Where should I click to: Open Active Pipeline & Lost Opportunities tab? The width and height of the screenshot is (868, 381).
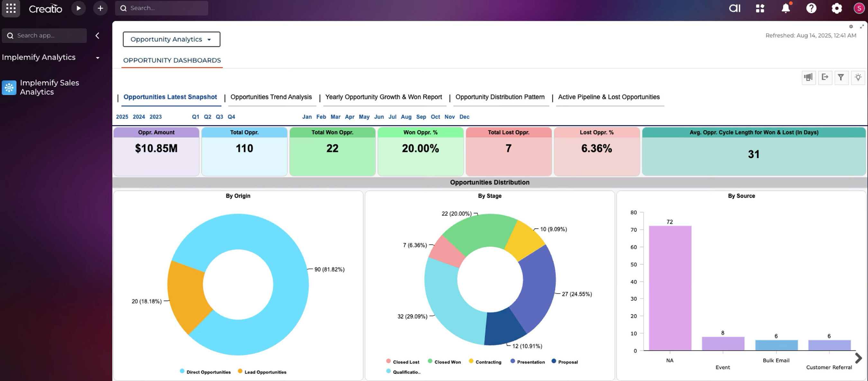pyautogui.click(x=609, y=97)
